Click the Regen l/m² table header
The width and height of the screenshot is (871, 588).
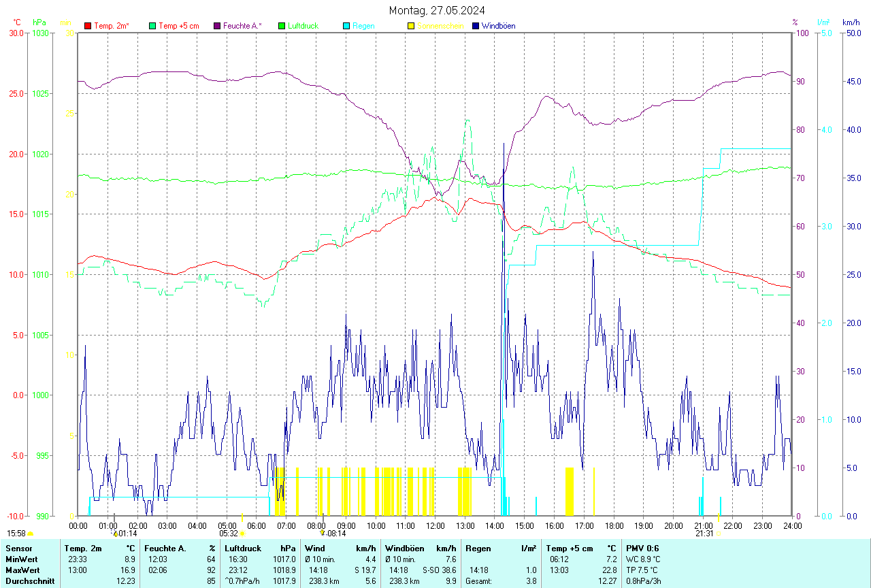[x=501, y=549]
